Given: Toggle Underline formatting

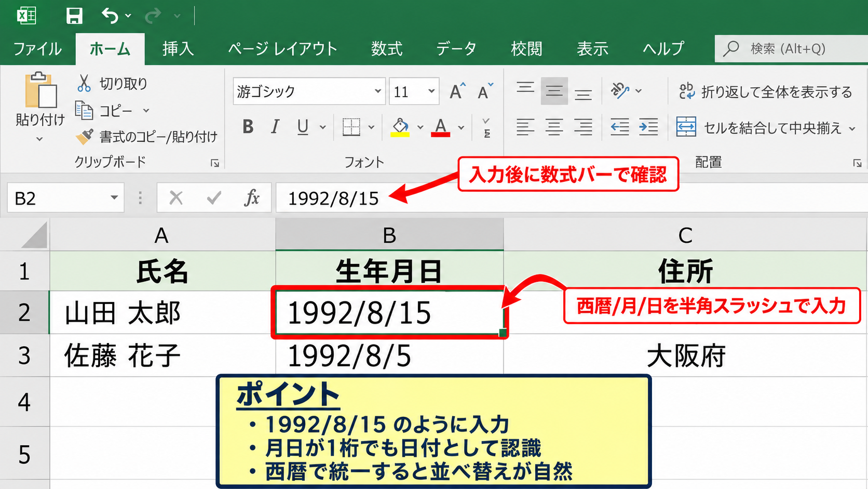Looking at the screenshot, I should [303, 126].
